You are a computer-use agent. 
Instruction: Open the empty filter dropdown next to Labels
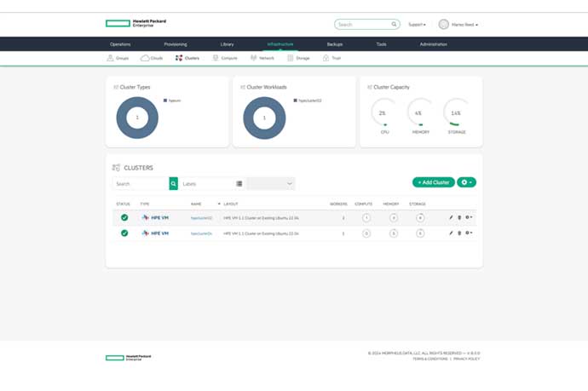(271, 183)
